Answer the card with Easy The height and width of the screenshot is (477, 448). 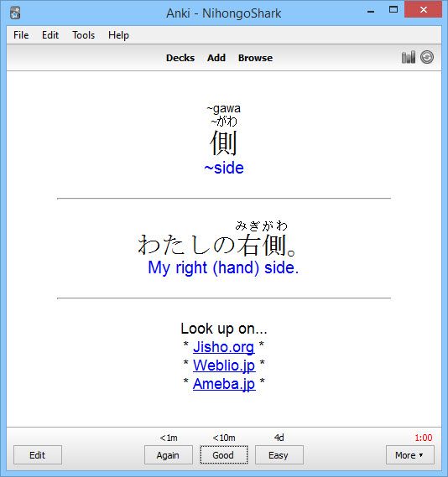[x=279, y=455]
